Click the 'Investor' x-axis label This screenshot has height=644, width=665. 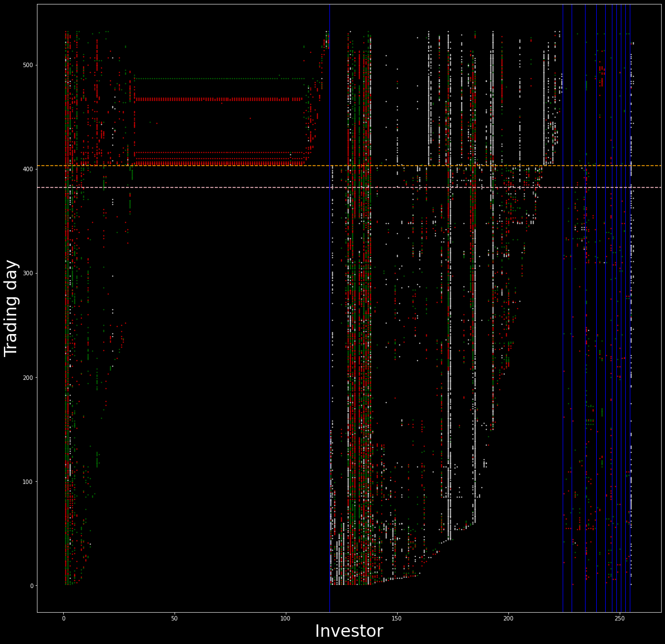coord(349,631)
